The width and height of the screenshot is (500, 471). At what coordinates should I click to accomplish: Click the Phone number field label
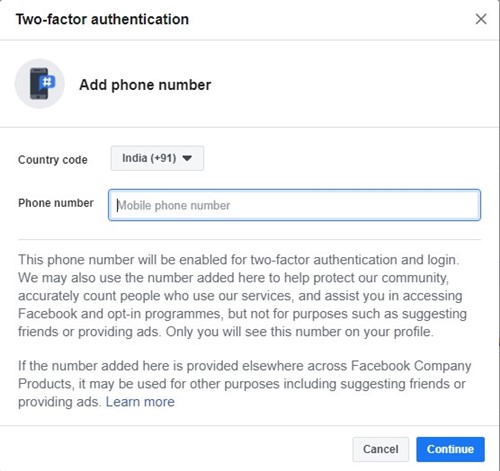tap(56, 203)
